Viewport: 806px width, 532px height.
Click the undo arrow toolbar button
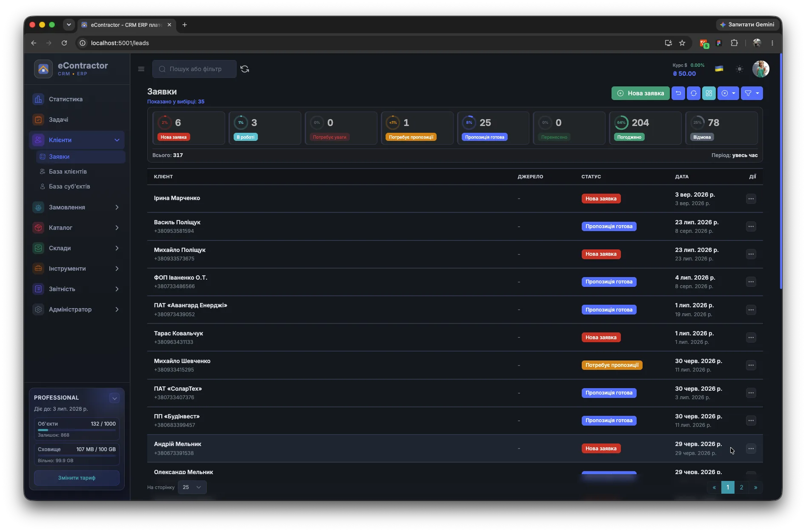pos(678,93)
